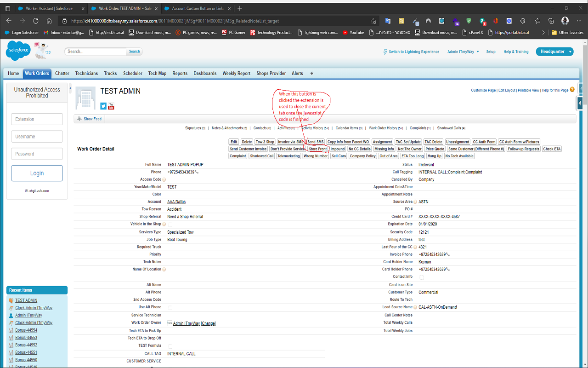This screenshot has width=588, height=368.
Task: Click the Search button
Action: coord(135,52)
